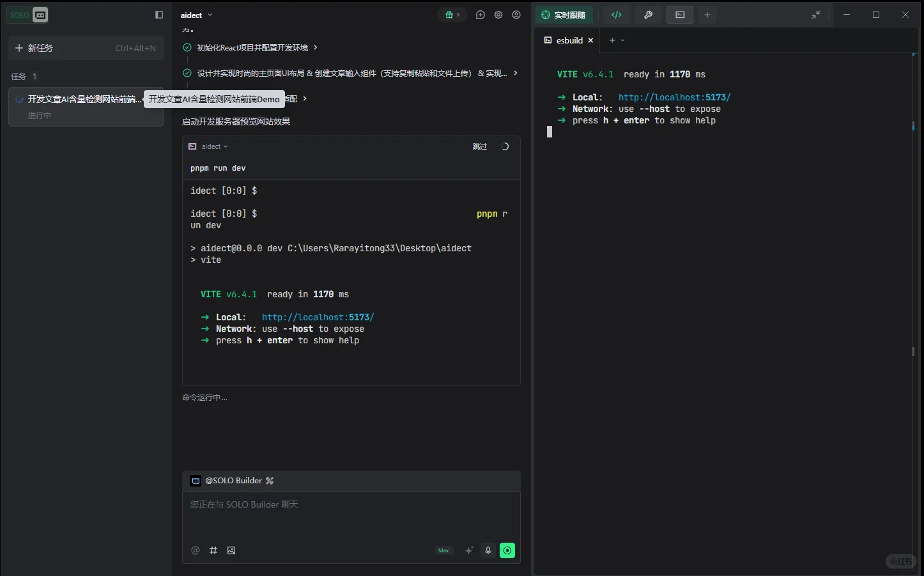Close the esbuild terminal tab
924x576 pixels.
[x=591, y=40]
